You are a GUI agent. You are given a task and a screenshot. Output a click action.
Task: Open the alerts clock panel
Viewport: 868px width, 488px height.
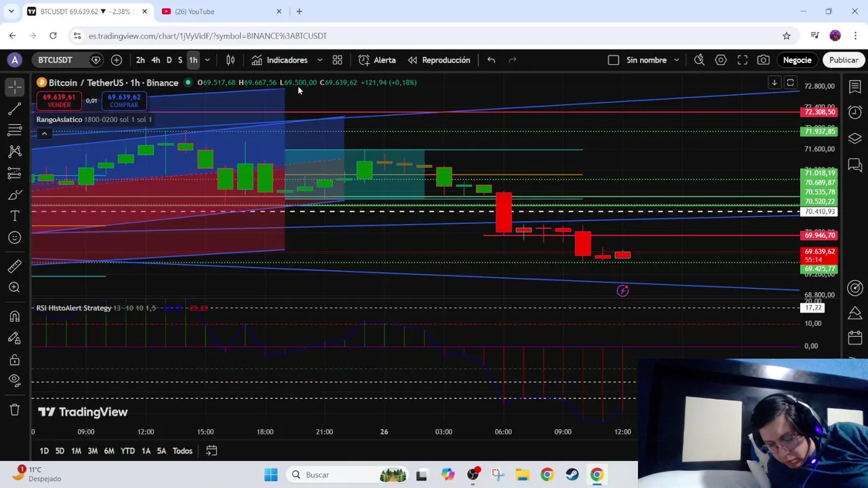(x=855, y=112)
